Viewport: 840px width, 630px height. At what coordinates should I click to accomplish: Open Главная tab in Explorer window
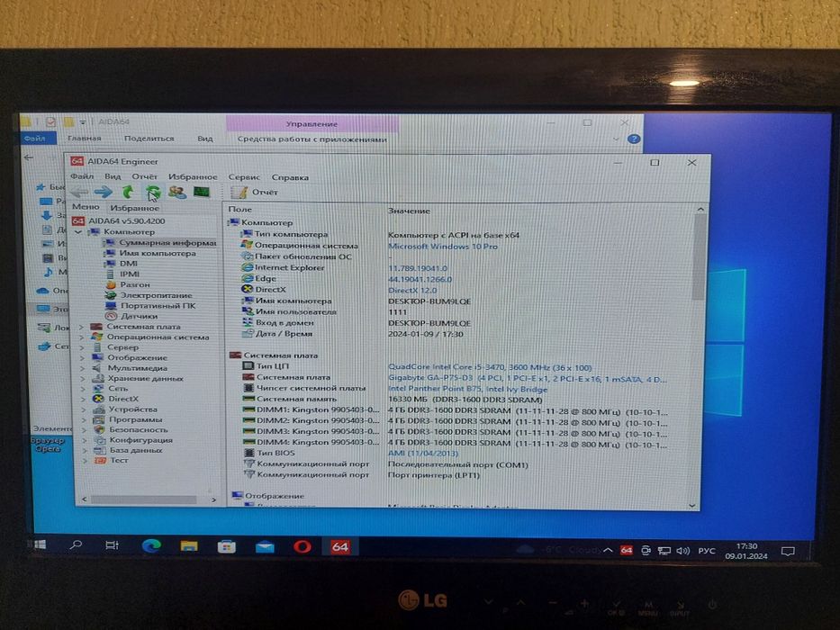84,139
